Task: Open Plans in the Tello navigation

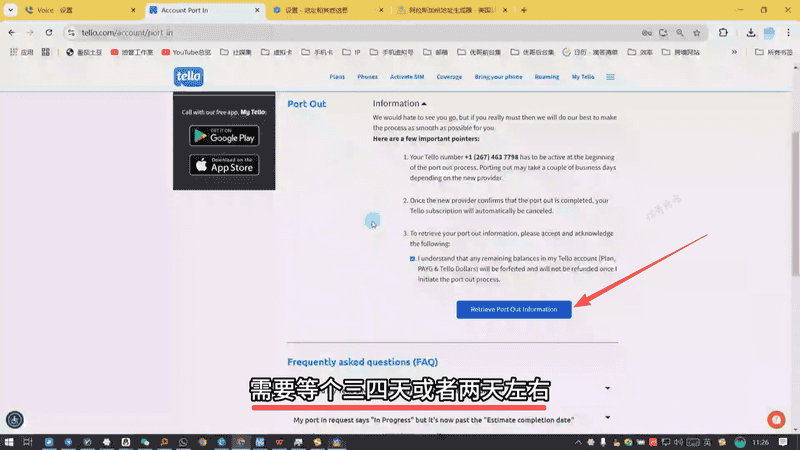Action: (337, 77)
